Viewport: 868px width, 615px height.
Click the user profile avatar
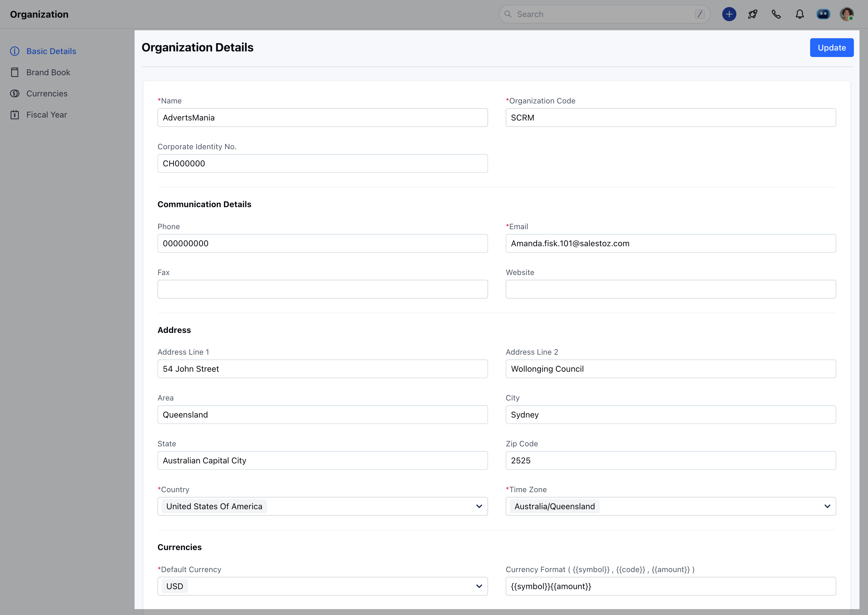coord(847,14)
